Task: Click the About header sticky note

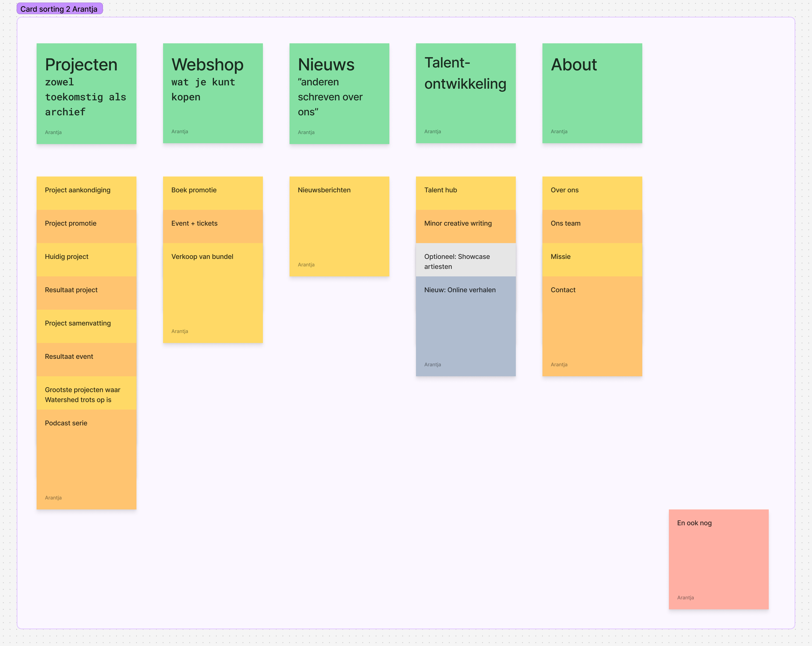Action: pyautogui.click(x=592, y=93)
